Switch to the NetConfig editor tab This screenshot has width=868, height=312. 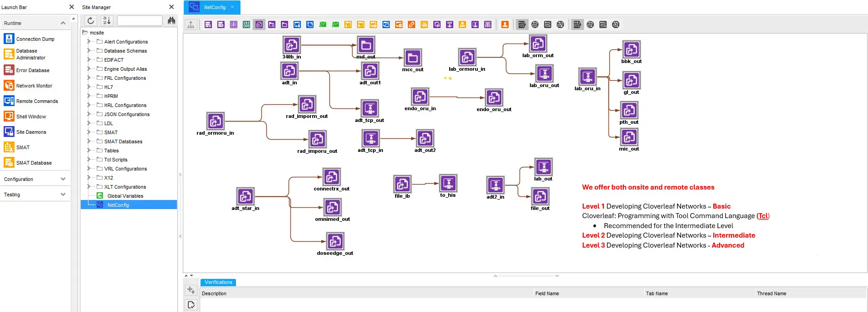click(x=214, y=7)
